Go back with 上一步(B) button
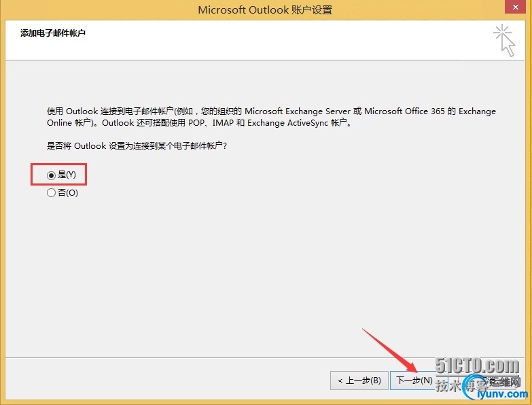The width and height of the screenshot is (532, 405). pos(359,381)
